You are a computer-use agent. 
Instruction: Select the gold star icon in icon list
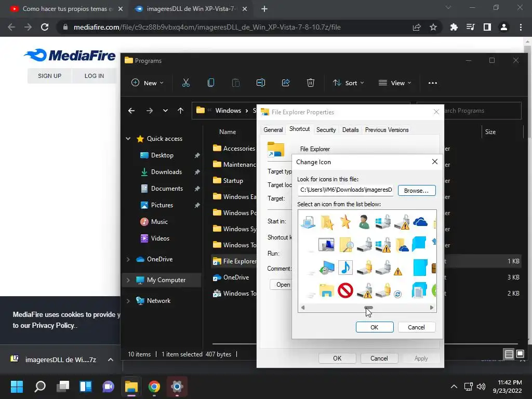[345, 221]
